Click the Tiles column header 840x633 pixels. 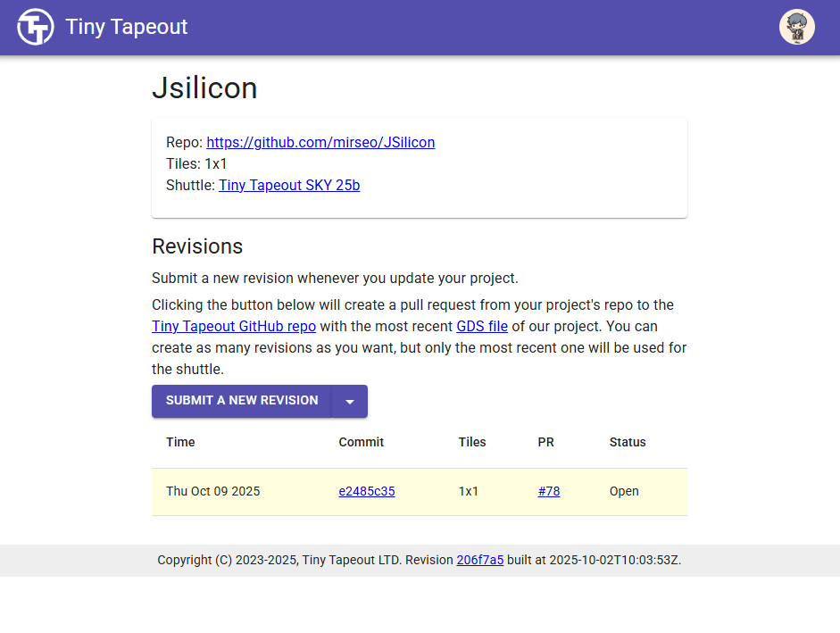click(472, 442)
